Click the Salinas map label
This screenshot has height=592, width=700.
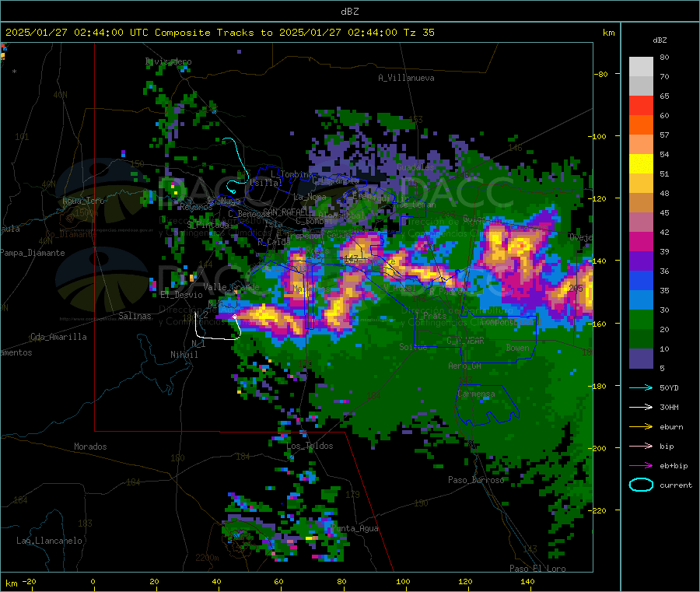135,316
